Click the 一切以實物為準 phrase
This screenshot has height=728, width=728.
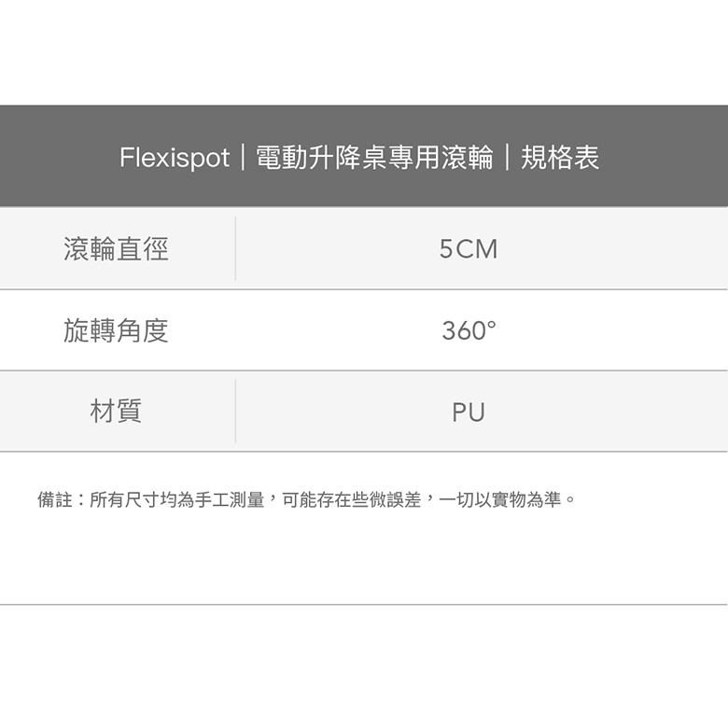click(x=500, y=500)
